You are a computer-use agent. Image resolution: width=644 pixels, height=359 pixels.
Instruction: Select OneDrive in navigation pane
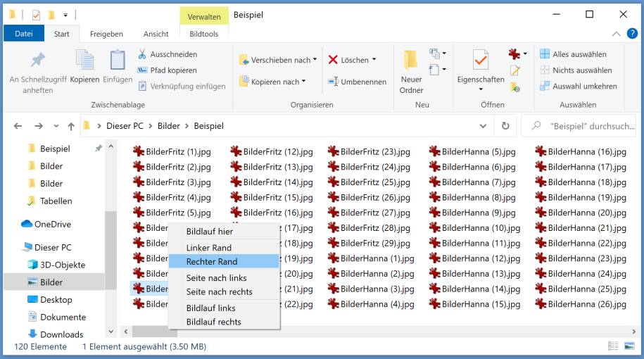(52, 225)
